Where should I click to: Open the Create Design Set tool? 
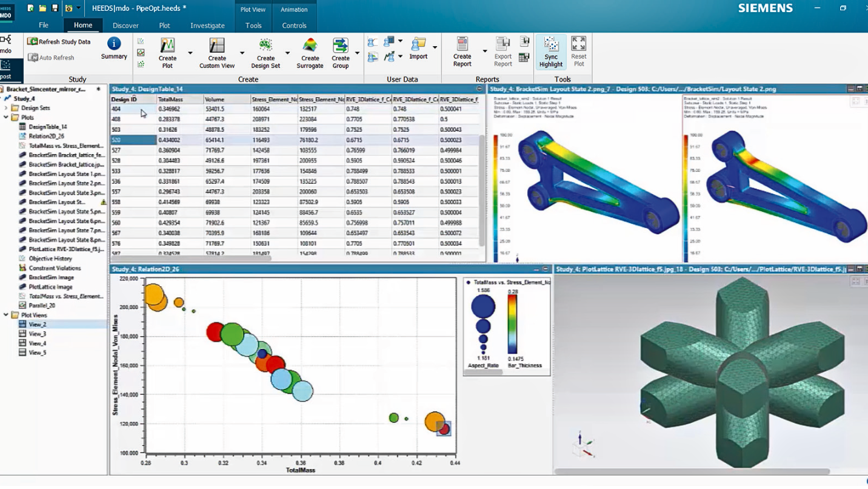(265, 46)
